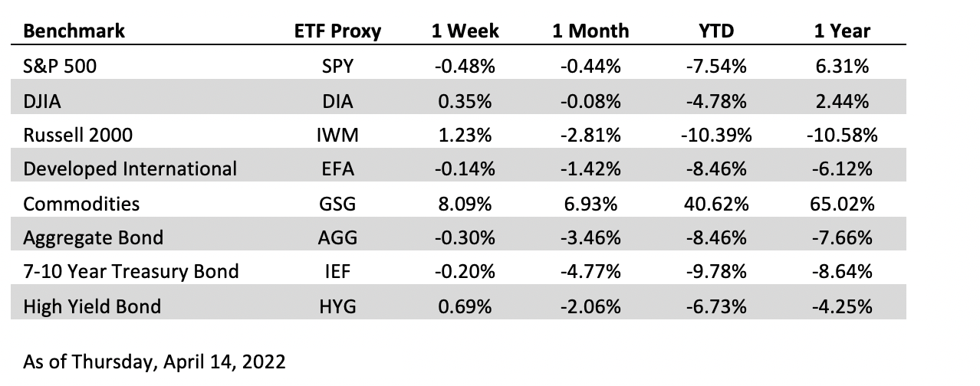Viewport: 980px width, 386px height.
Task: Click the 1 Year column header
Action: point(842,31)
